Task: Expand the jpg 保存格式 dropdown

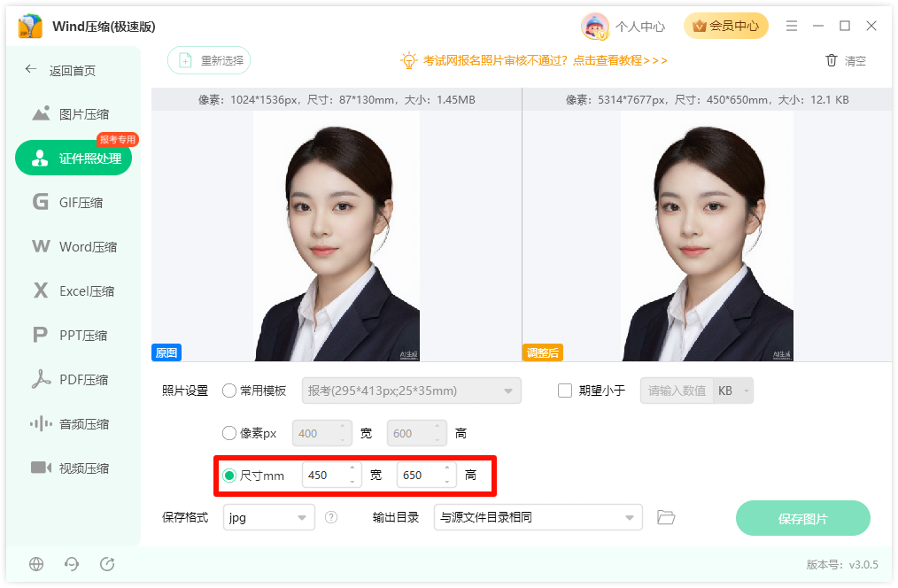Action: click(x=269, y=517)
